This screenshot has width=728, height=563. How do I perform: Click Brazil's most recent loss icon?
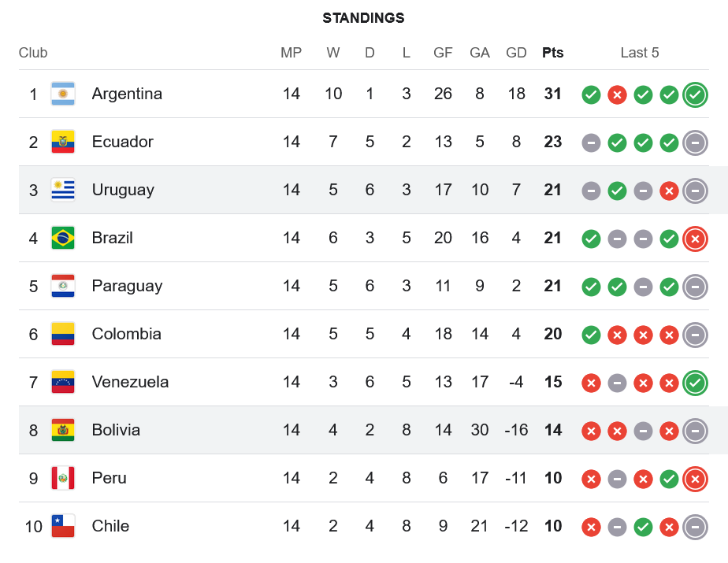(695, 239)
